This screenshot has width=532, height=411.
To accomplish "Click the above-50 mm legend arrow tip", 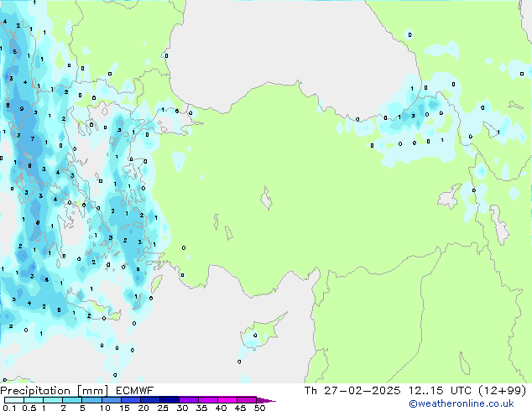I will tap(266, 400).
